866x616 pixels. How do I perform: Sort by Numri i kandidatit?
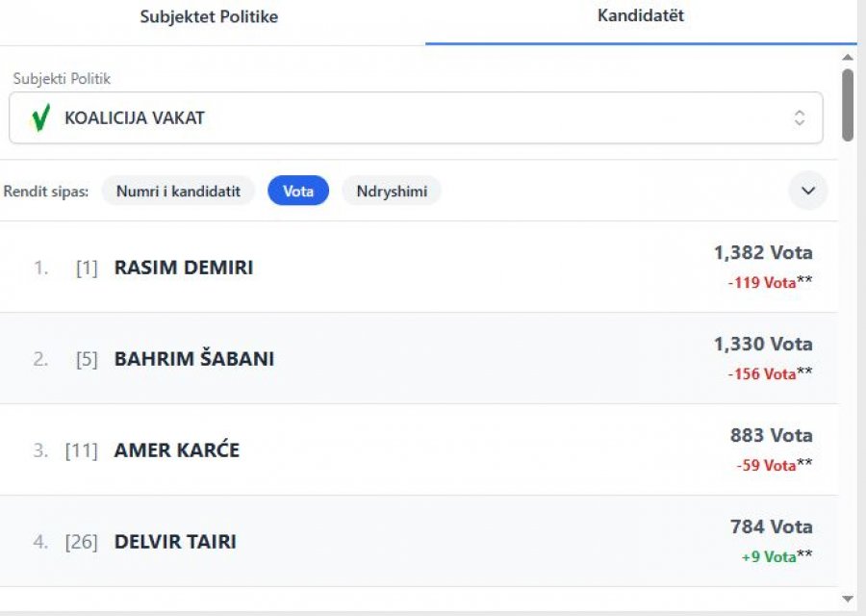[178, 191]
